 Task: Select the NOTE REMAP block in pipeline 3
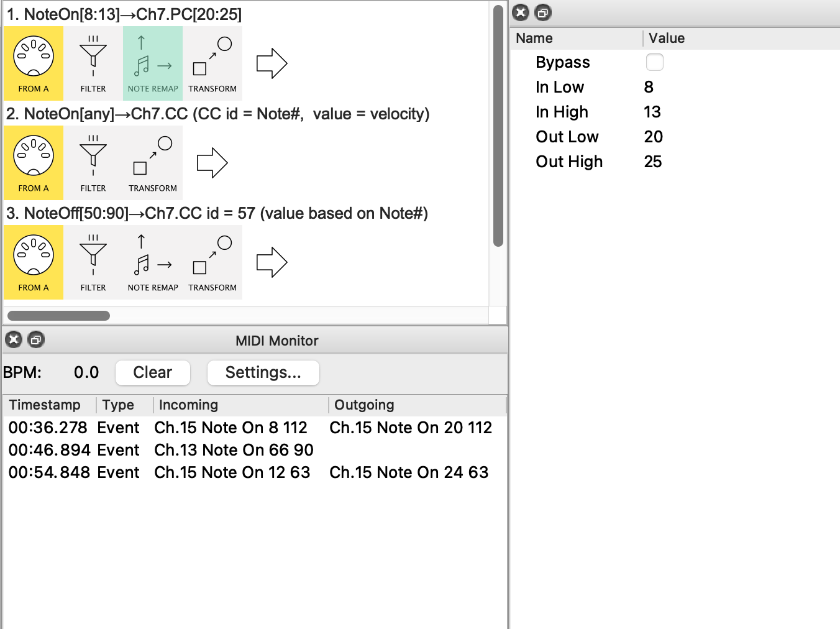pyautogui.click(x=153, y=262)
